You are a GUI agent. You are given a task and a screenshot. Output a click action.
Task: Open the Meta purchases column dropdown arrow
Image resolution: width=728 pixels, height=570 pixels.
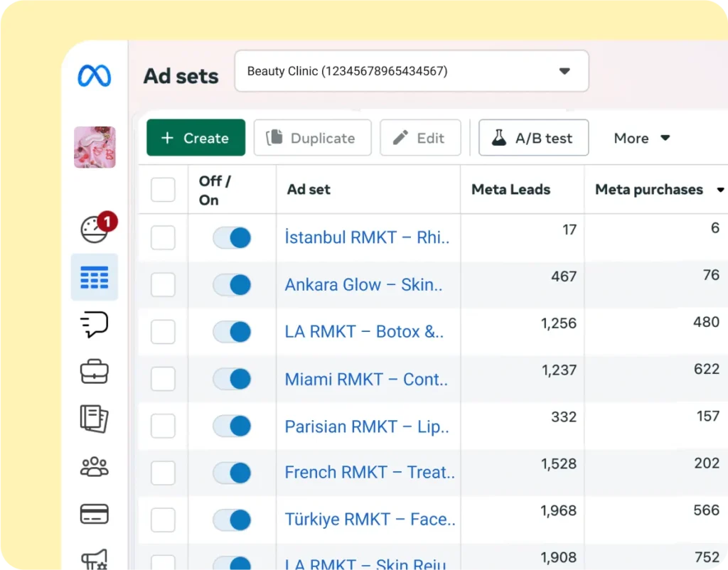(720, 189)
